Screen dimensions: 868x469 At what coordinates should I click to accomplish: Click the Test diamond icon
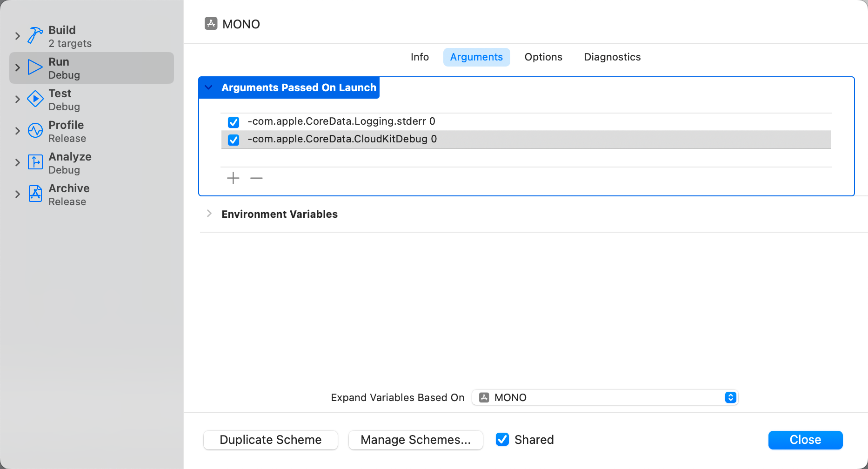(x=35, y=99)
